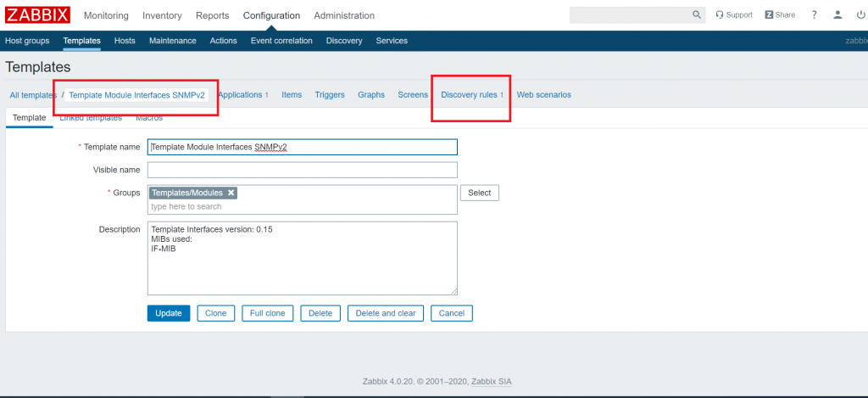This screenshot has width=868, height=398.
Task: Go to Templates submenu
Action: 82,41
